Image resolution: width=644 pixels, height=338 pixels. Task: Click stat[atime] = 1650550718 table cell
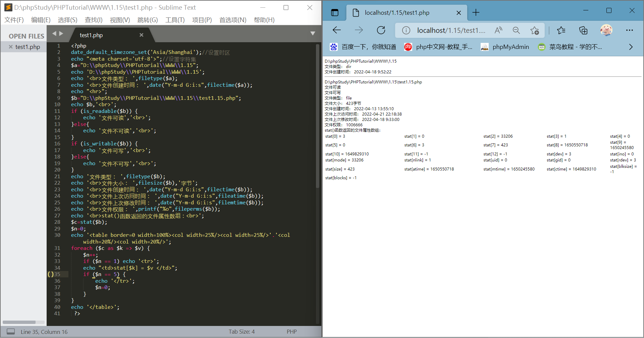coord(429,169)
